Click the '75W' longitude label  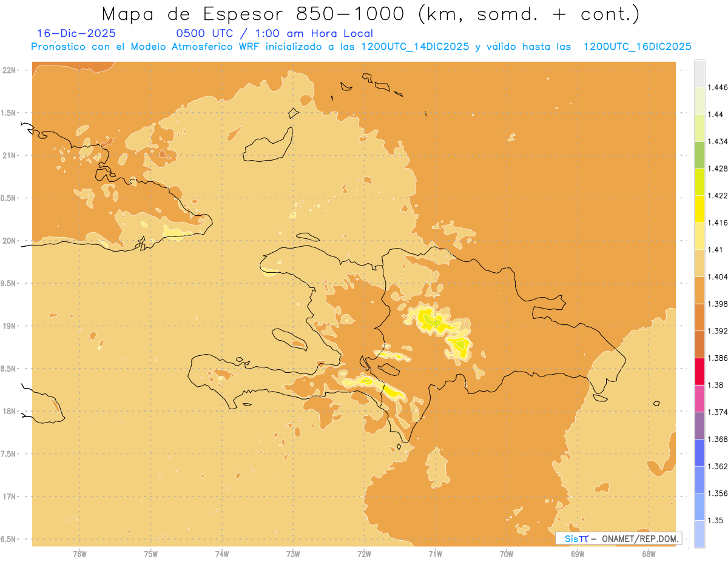(x=151, y=554)
